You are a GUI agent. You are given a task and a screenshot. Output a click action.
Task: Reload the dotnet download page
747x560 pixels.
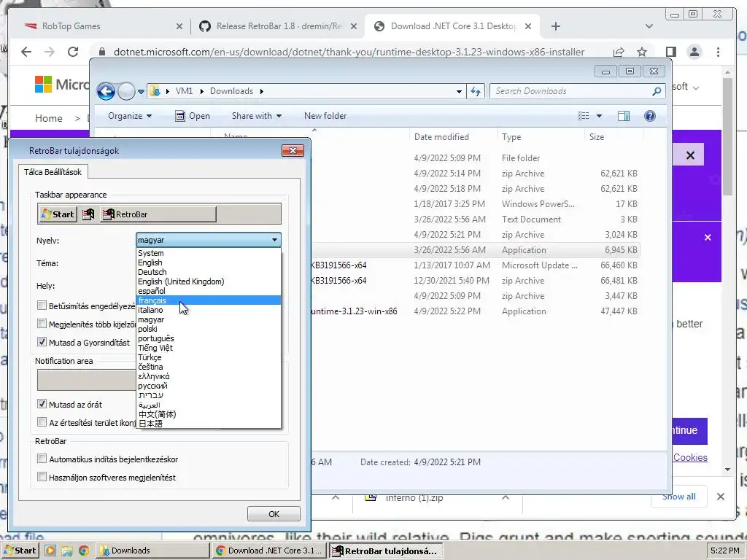(x=73, y=52)
